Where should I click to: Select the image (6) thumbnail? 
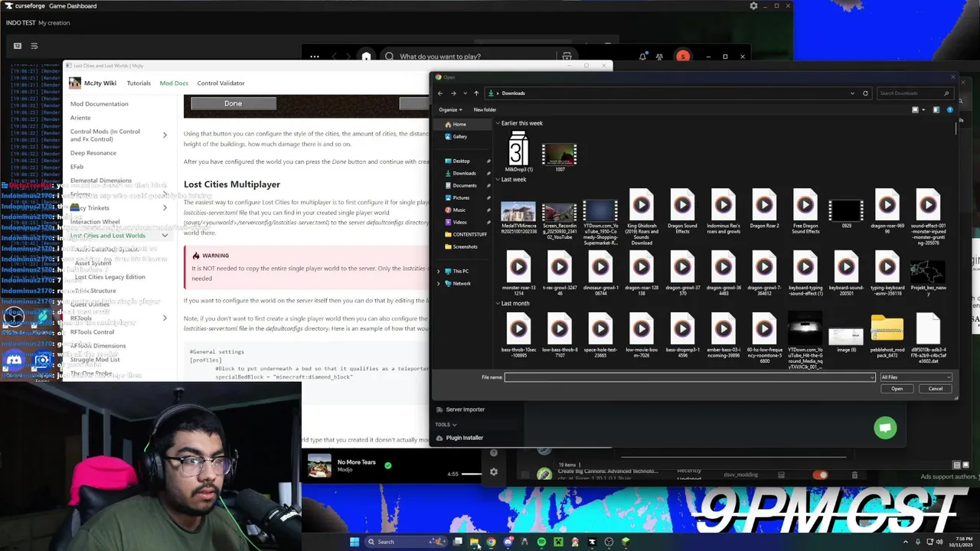(846, 340)
